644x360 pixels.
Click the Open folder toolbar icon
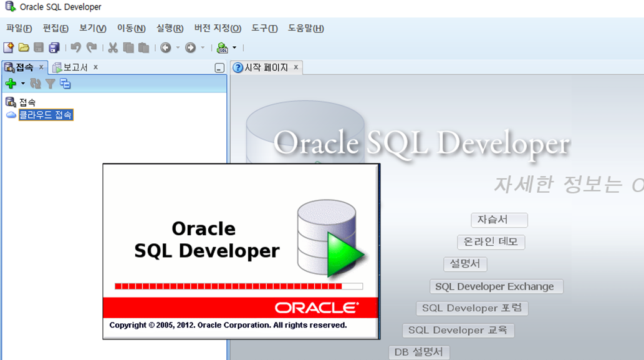24,47
